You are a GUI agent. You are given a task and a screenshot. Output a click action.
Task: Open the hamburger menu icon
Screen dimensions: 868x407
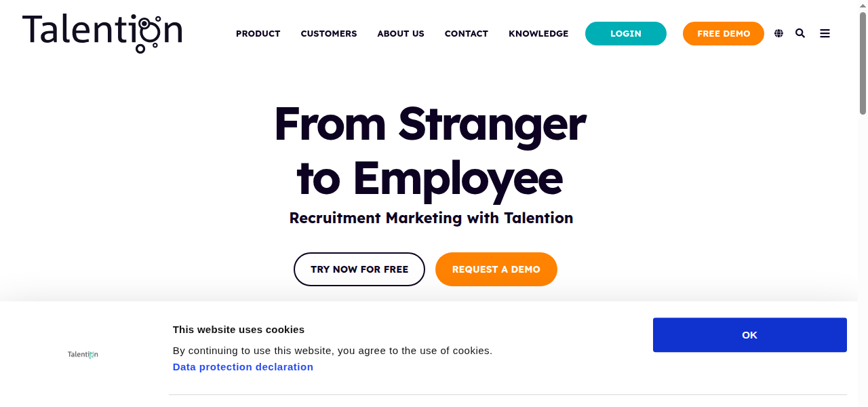[825, 33]
